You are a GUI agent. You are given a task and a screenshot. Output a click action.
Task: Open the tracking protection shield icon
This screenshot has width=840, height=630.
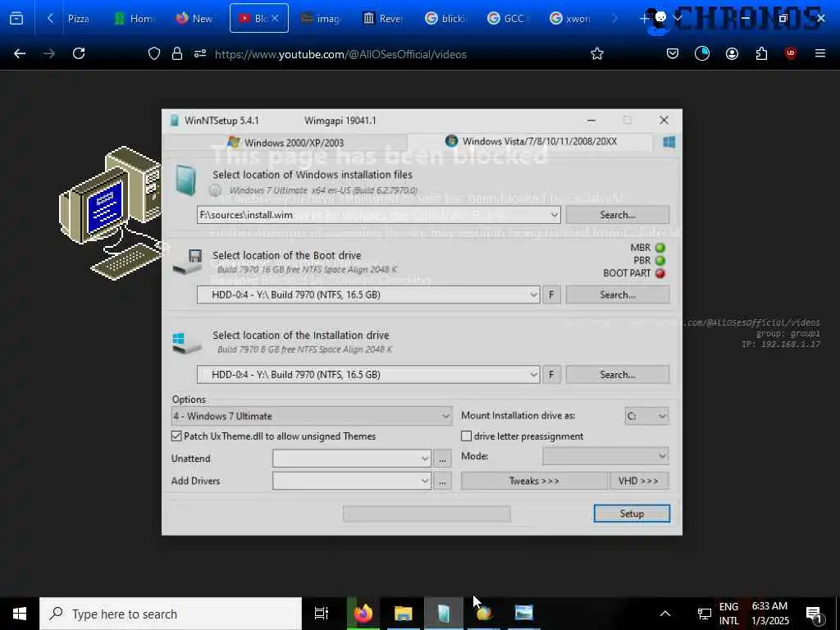point(154,53)
